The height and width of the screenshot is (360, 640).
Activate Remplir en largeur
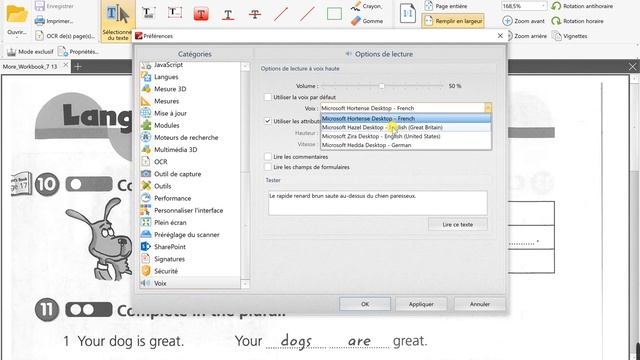pyautogui.click(x=453, y=21)
